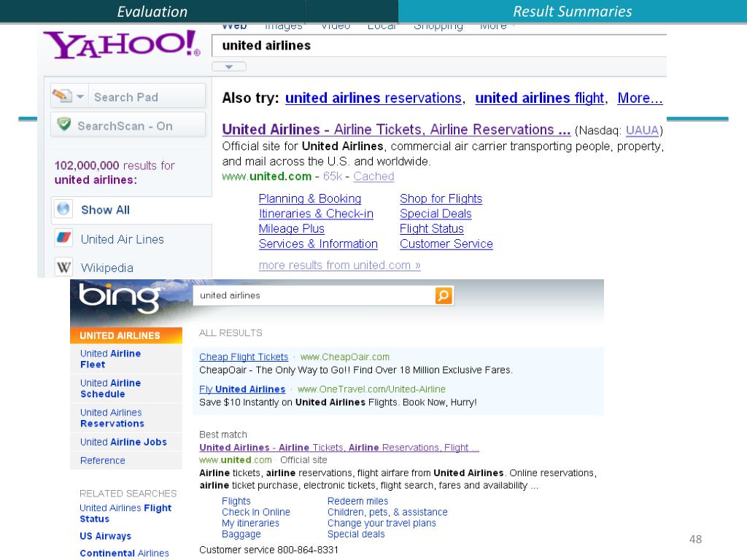This screenshot has width=747, height=560.
Task: Open My itineraries link
Action: click(250, 523)
